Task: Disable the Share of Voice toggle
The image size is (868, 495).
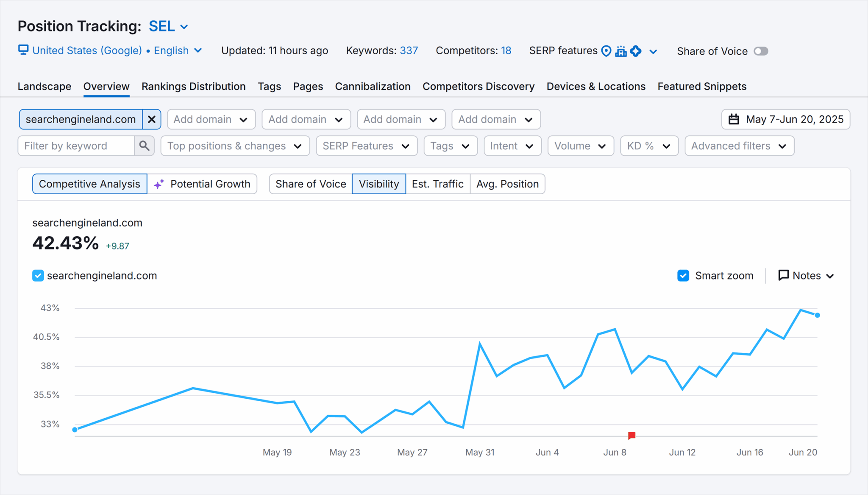Action: 760,51
